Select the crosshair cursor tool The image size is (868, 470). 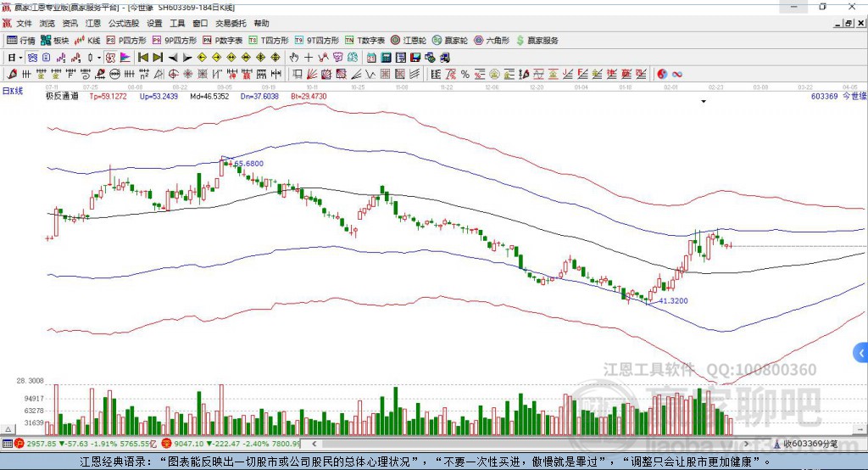(309, 58)
